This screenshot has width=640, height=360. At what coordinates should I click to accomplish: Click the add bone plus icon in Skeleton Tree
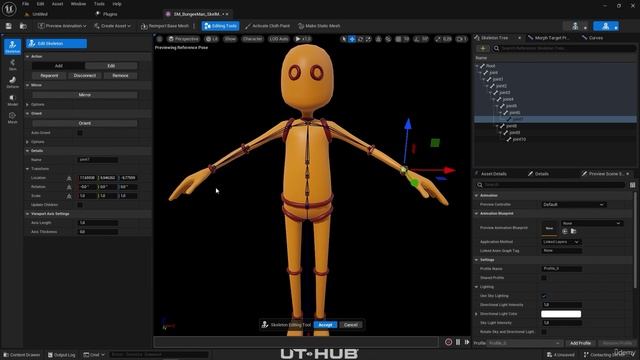[x=483, y=48]
